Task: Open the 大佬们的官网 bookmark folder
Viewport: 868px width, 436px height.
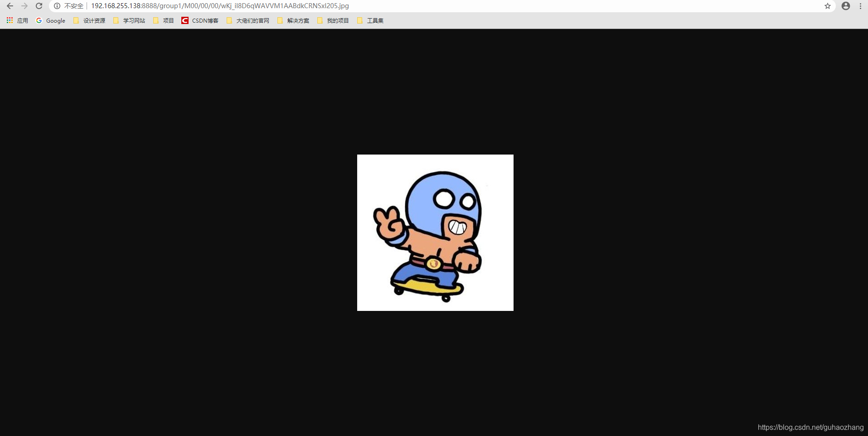Action: pos(248,20)
